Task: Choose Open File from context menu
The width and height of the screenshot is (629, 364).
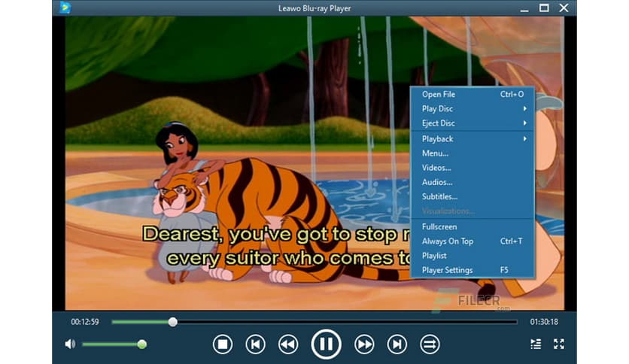Action: point(473,94)
